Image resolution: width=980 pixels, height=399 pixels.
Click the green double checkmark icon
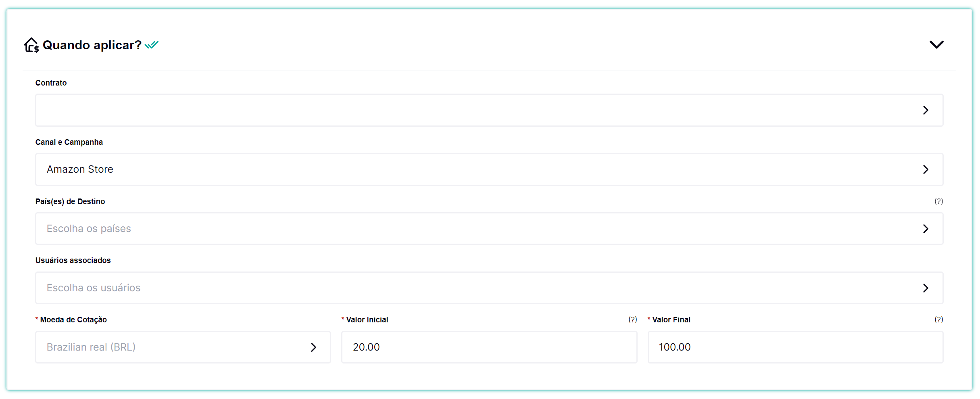point(152,45)
